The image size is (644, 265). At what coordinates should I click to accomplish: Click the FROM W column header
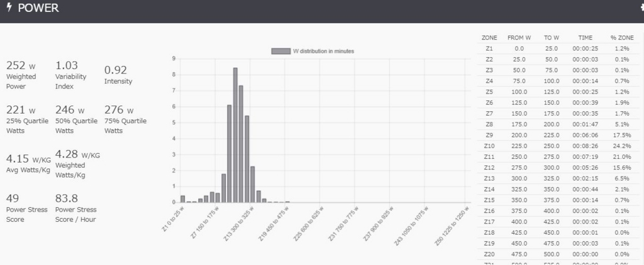click(519, 38)
